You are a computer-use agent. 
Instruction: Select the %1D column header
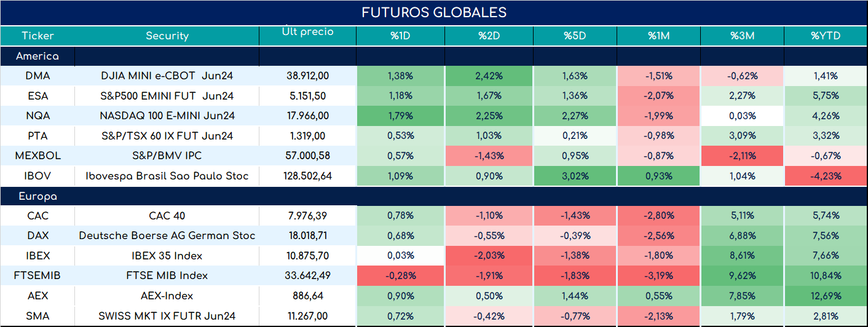400,36
